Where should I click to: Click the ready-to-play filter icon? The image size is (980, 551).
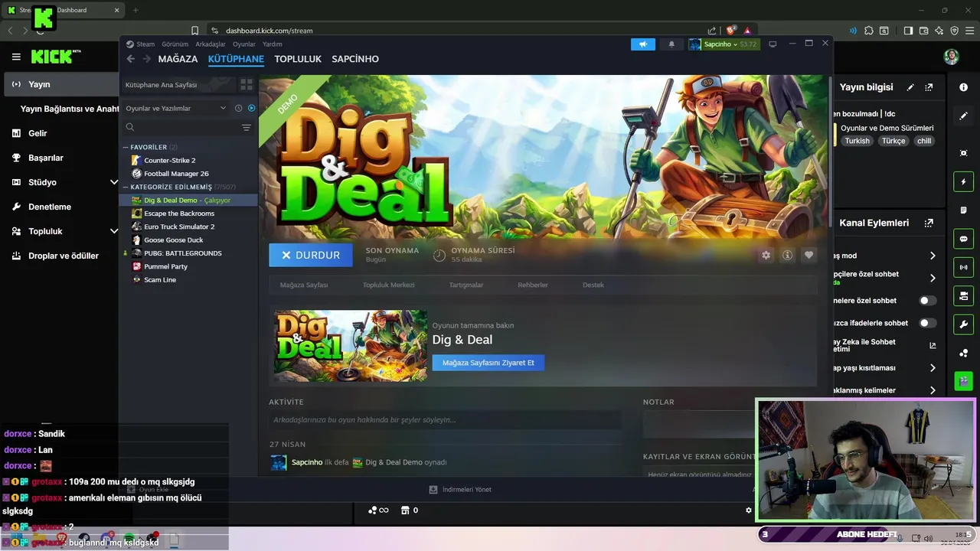pos(251,108)
